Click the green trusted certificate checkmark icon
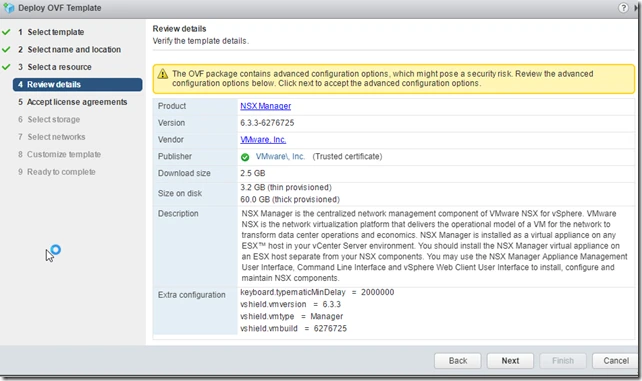This screenshot has width=642, height=381. [245, 157]
